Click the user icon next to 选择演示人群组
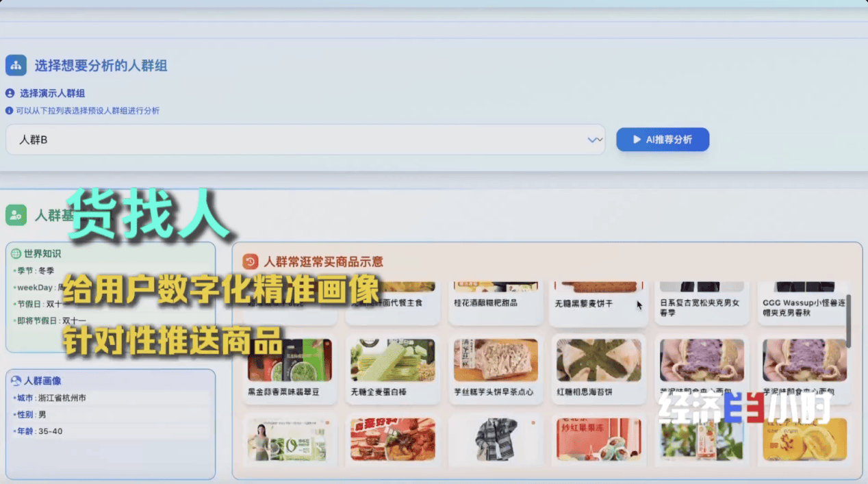 coord(10,93)
